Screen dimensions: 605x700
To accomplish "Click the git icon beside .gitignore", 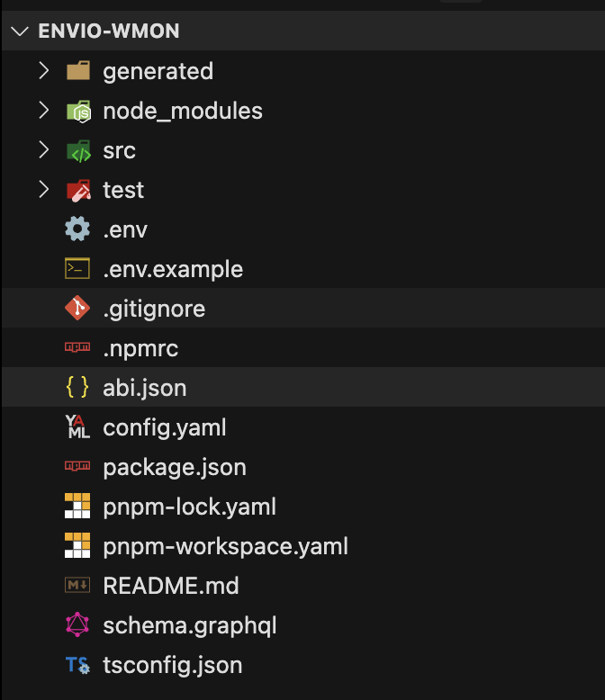I will coord(78,309).
